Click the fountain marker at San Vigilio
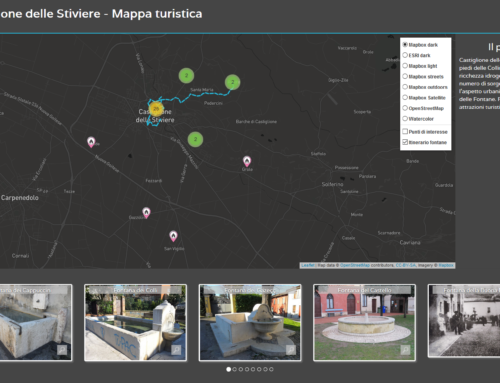500x383 pixels. click(173, 236)
